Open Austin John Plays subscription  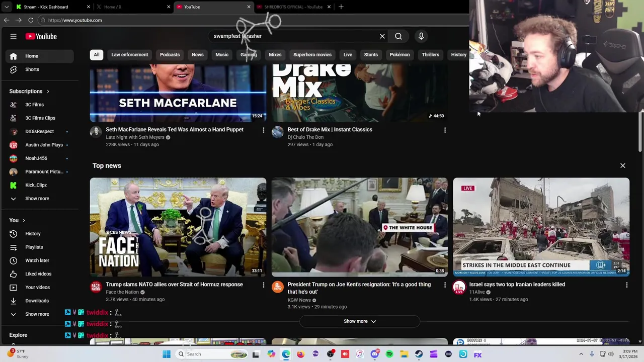pyautogui.click(x=40, y=145)
